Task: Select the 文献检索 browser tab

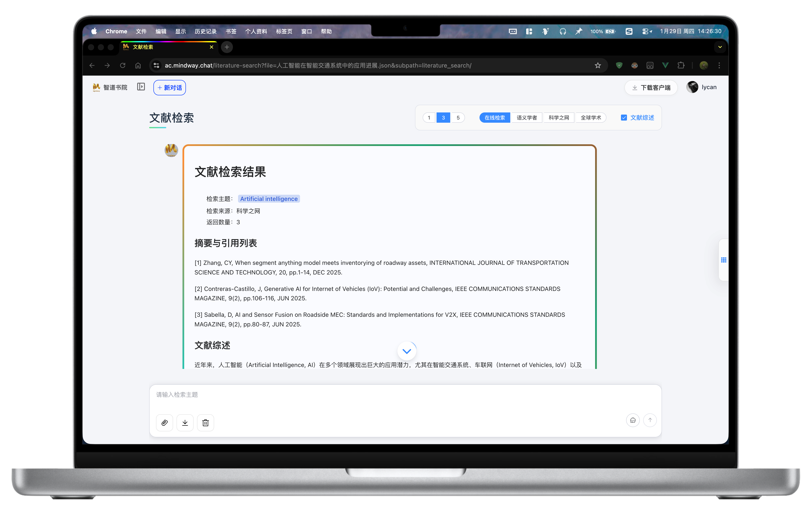Action: (x=169, y=47)
